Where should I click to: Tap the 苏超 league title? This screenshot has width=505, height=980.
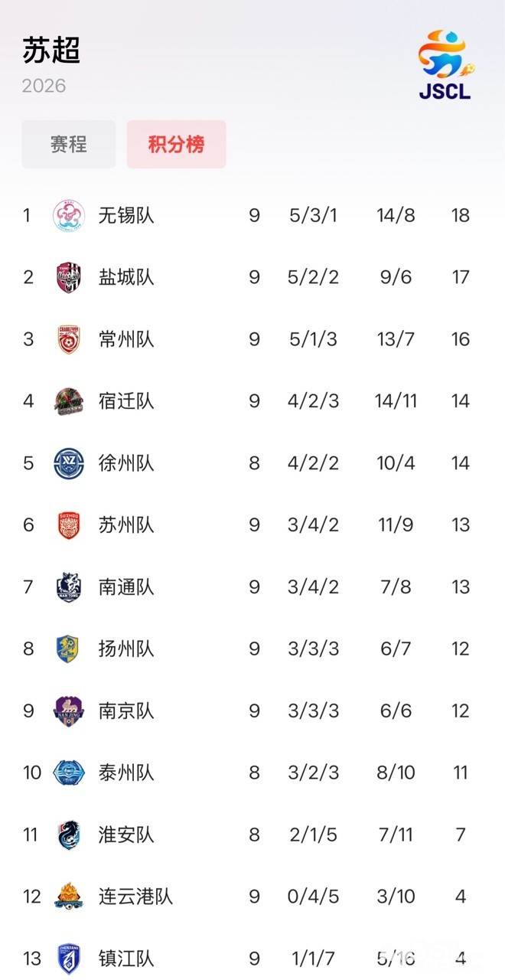coord(51,51)
